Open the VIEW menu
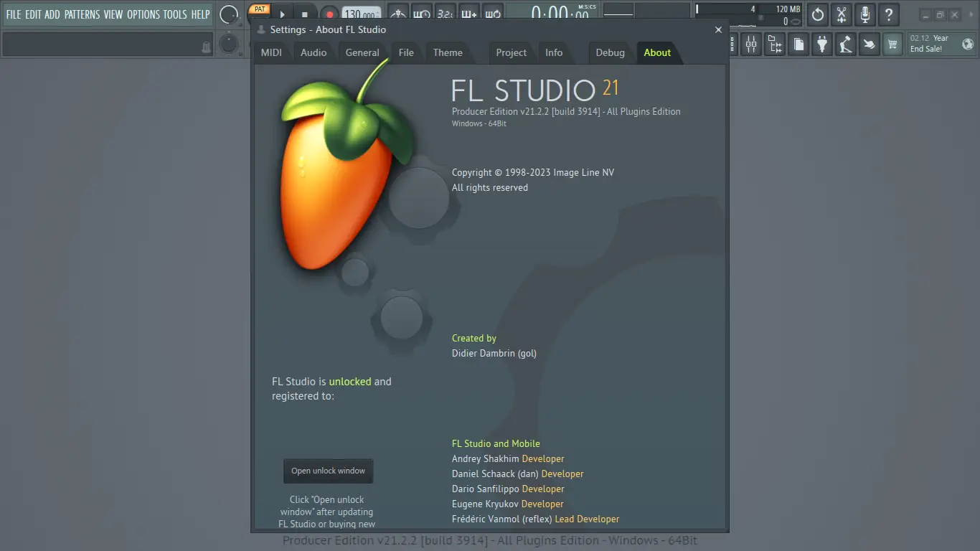This screenshot has width=980, height=551. [x=113, y=14]
